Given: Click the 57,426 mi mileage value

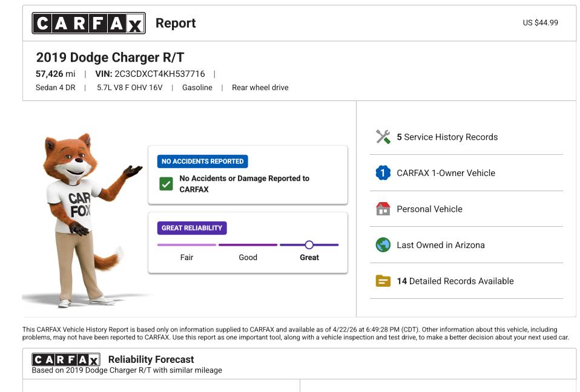Looking at the screenshot, I should [55, 74].
